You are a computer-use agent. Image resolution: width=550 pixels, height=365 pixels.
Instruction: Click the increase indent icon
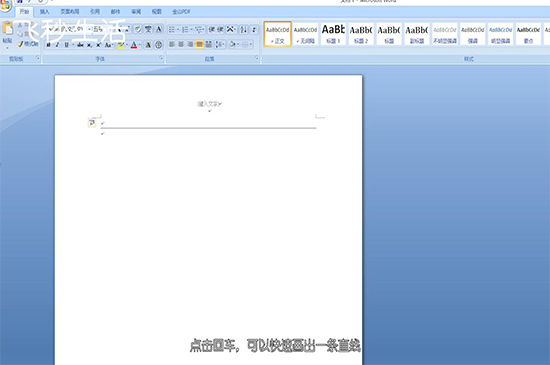pyautogui.click(x=220, y=29)
